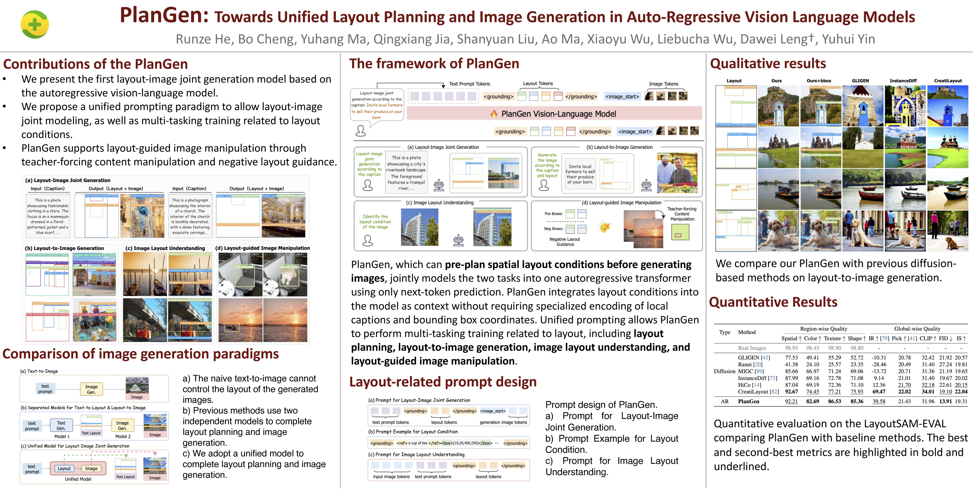The height and width of the screenshot is (490, 980).
Task: Click the fire icon beside PlanGen Vision-Language Model
Action: (x=494, y=114)
